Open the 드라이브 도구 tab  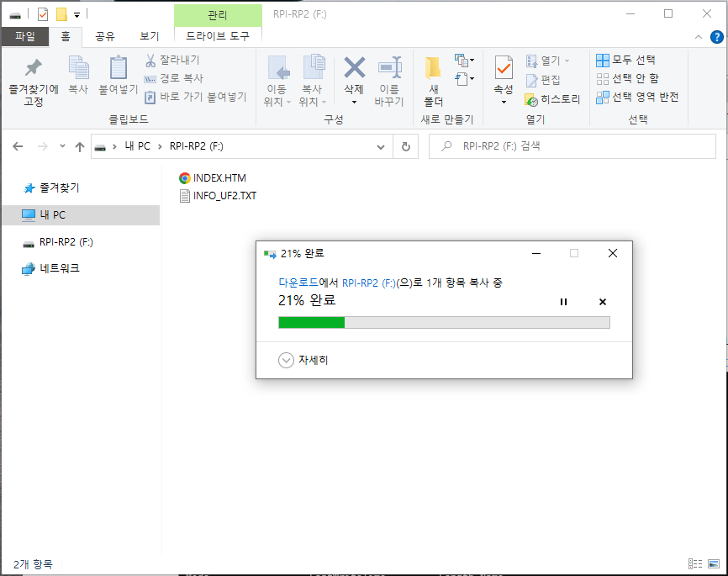click(218, 36)
